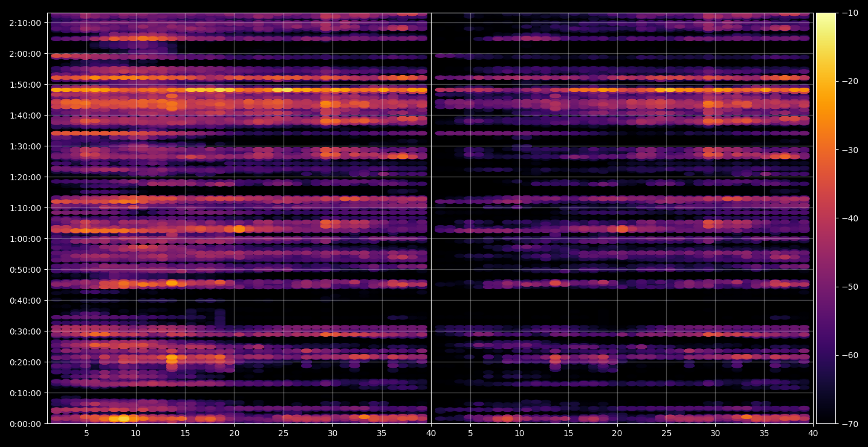Click x-axis label 5 of second heatmap
The height and width of the screenshot is (447, 868).
[x=470, y=433]
